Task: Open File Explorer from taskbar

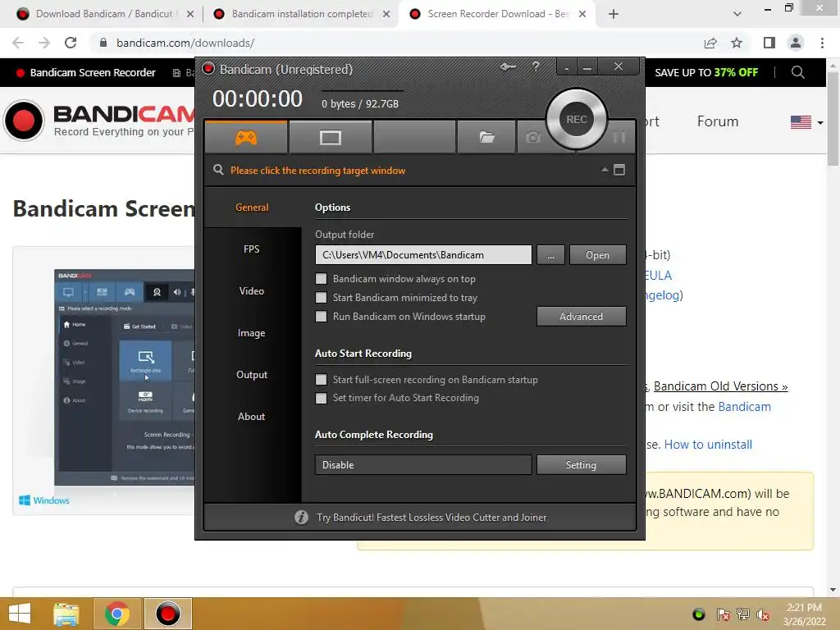Action: tap(66, 614)
